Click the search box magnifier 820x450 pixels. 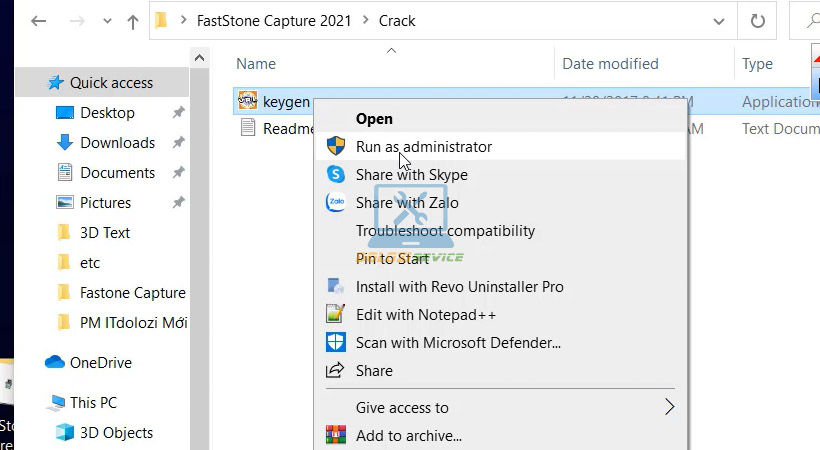pos(813,21)
